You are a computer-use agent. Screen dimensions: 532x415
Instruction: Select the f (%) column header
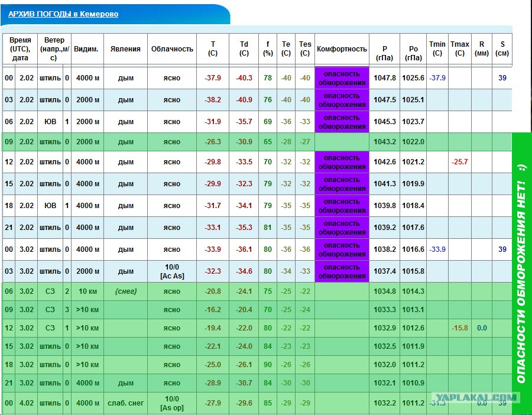[268, 48]
